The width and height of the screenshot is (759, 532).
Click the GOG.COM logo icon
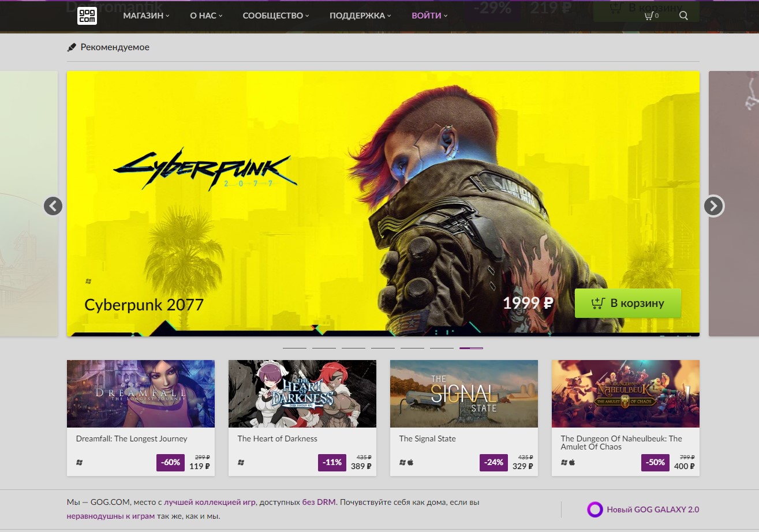[x=87, y=16]
